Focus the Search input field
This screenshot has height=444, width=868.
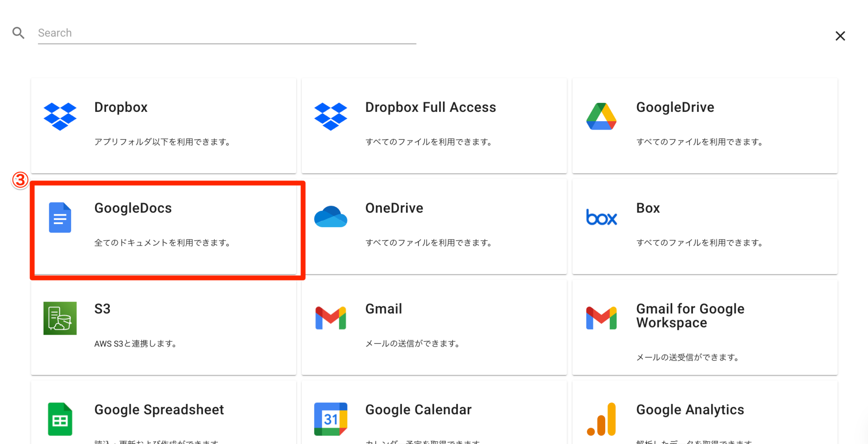coord(227,33)
